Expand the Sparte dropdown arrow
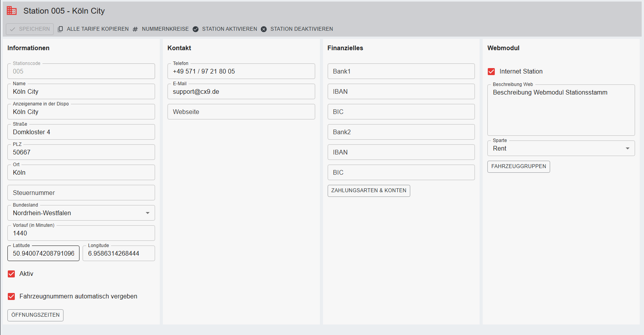This screenshot has height=335, width=644. click(x=627, y=148)
